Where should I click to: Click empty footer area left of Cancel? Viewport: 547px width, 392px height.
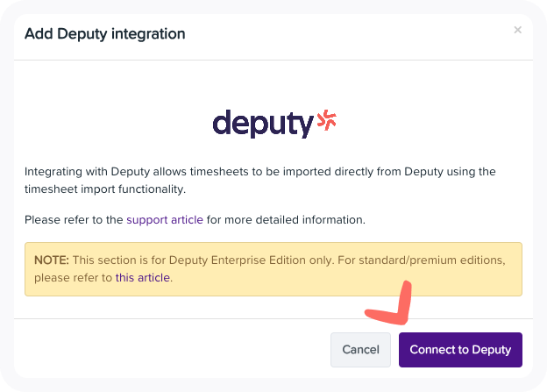pos(171,349)
